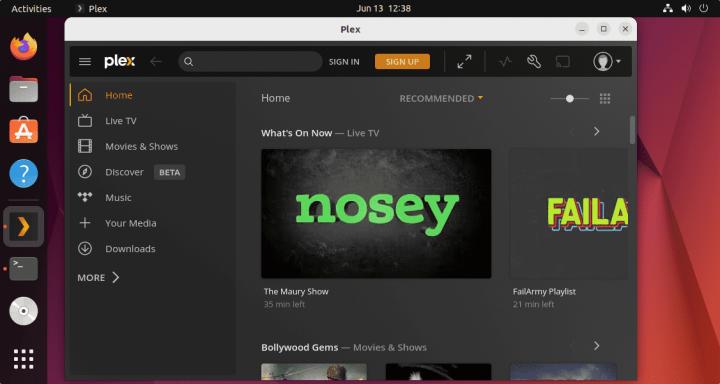The image size is (720, 384).
Task: Click the disc drive icon in dock
Action: [x=23, y=311]
